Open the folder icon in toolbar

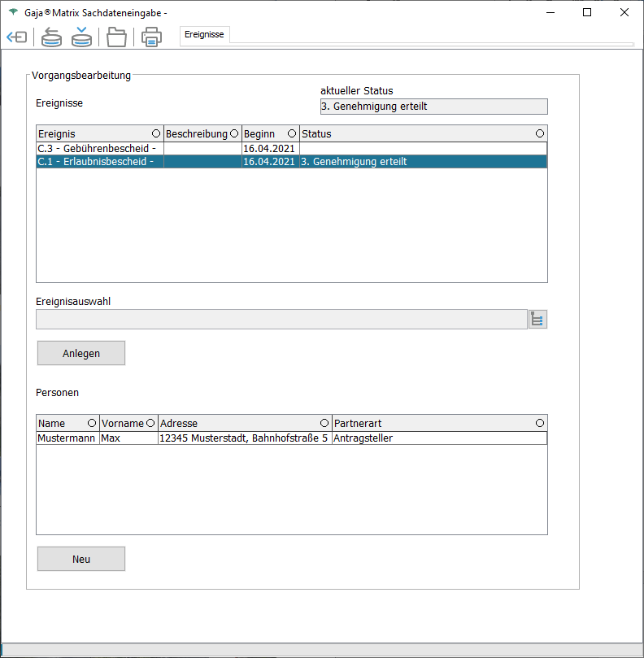click(x=117, y=37)
